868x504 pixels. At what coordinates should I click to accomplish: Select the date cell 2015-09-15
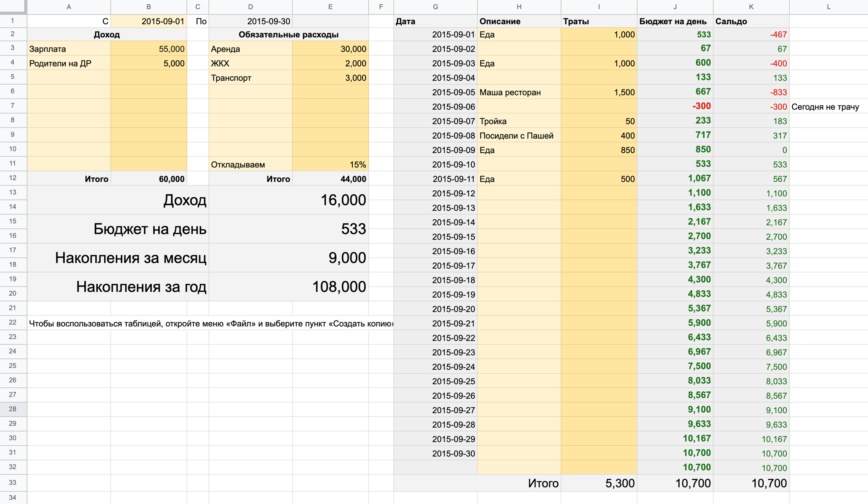(436, 237)
